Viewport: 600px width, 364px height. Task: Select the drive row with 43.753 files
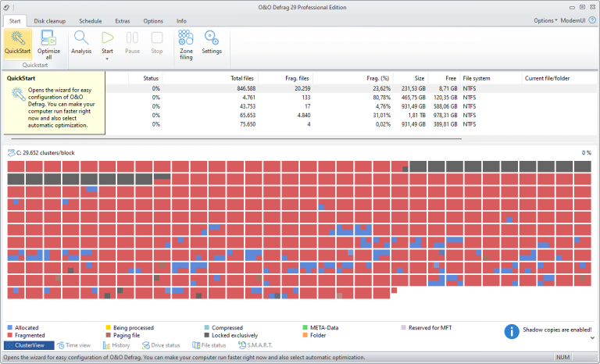[x=352, y=106]
